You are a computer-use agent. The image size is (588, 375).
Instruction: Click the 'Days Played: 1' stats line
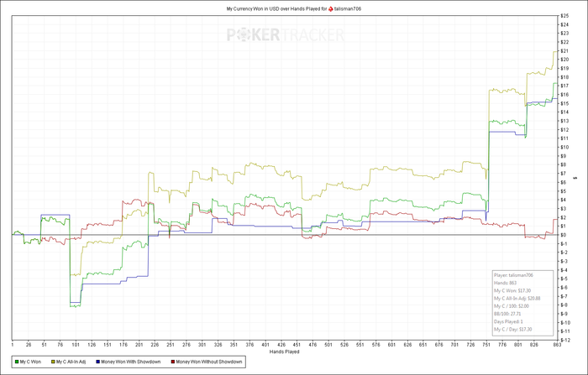pyautogui.click(x=508, y=322)
